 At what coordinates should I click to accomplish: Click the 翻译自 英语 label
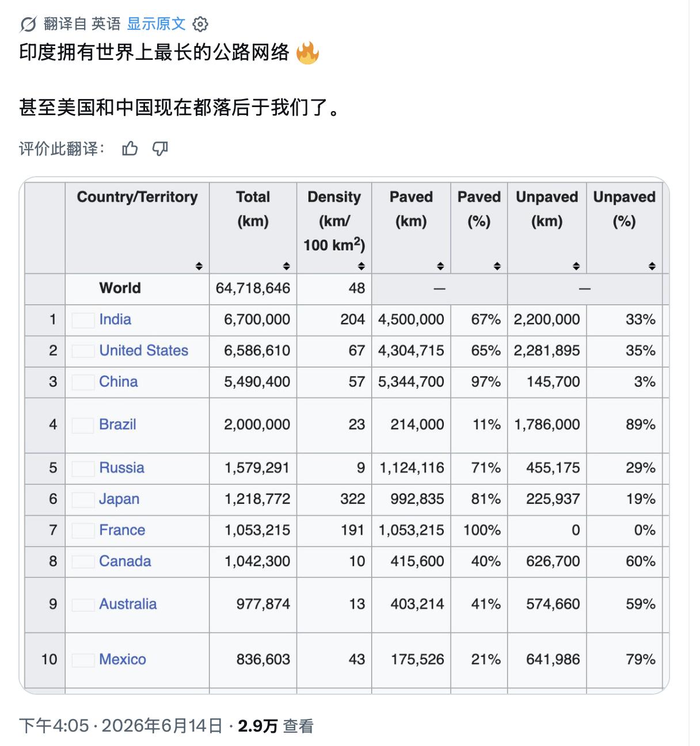click(x=82, y=24)
